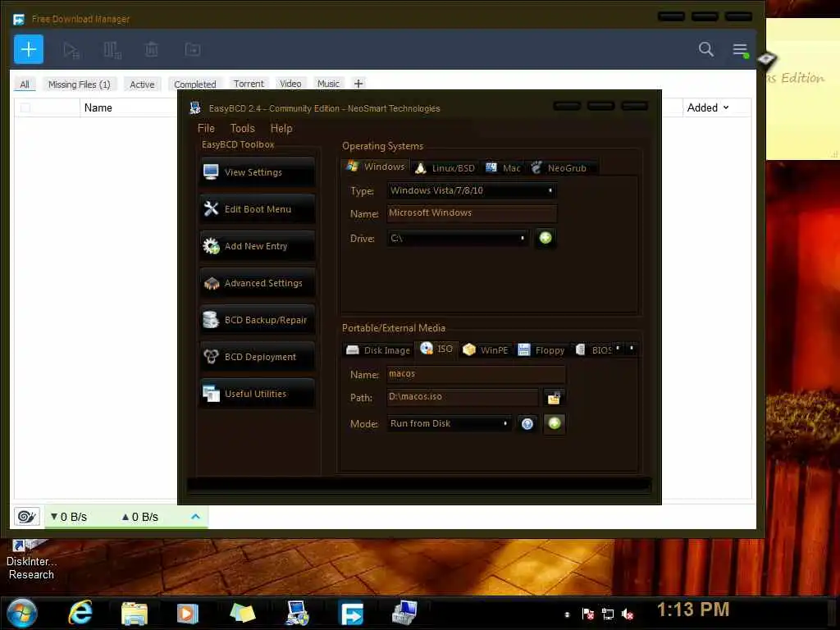The height and width of the screenshot is (630, 840).
Task: Open the EasyBCD Tools menu
Action: click(x=243, y=128)
